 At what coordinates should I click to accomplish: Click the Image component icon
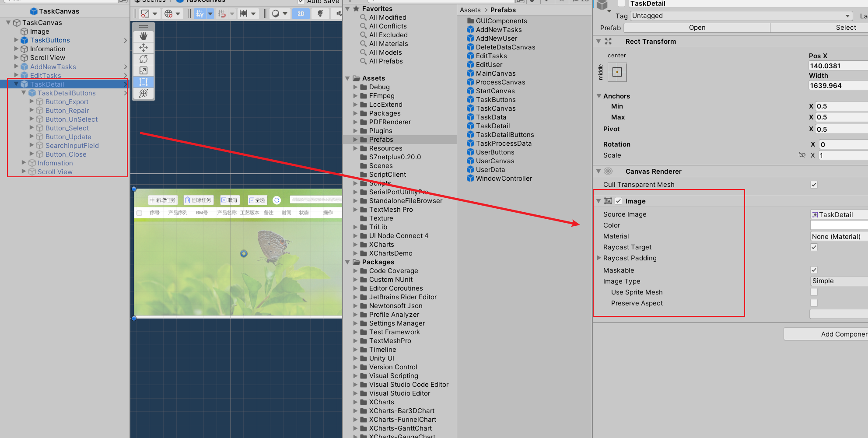point(608,201)
